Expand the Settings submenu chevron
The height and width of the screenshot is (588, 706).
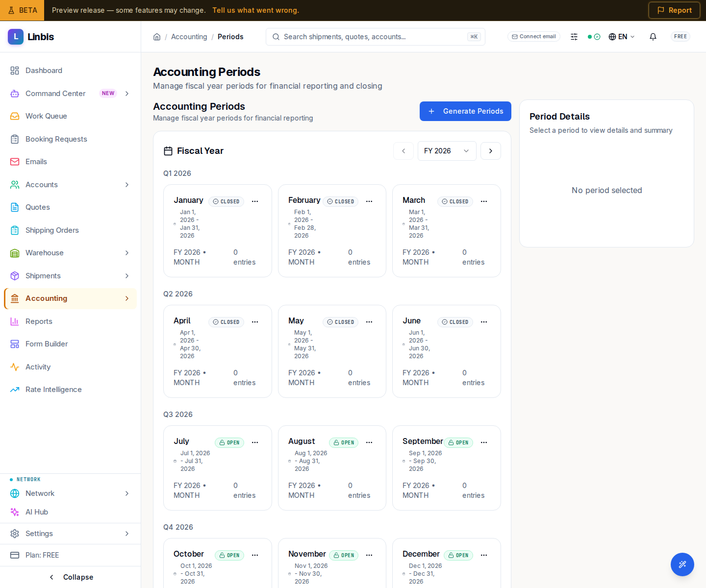coord(127,534)
